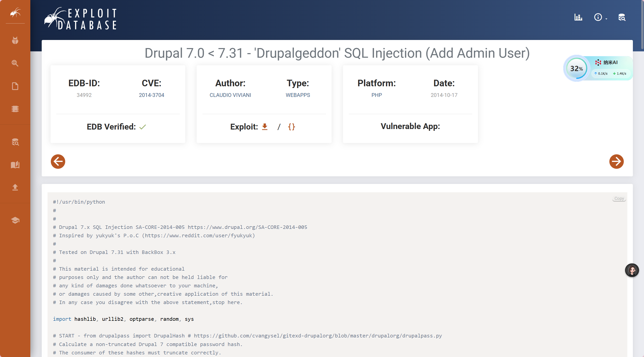This screenshot has height=357, width=644.
Task: Open the stats bar chart icon
Action: [578, 17]
